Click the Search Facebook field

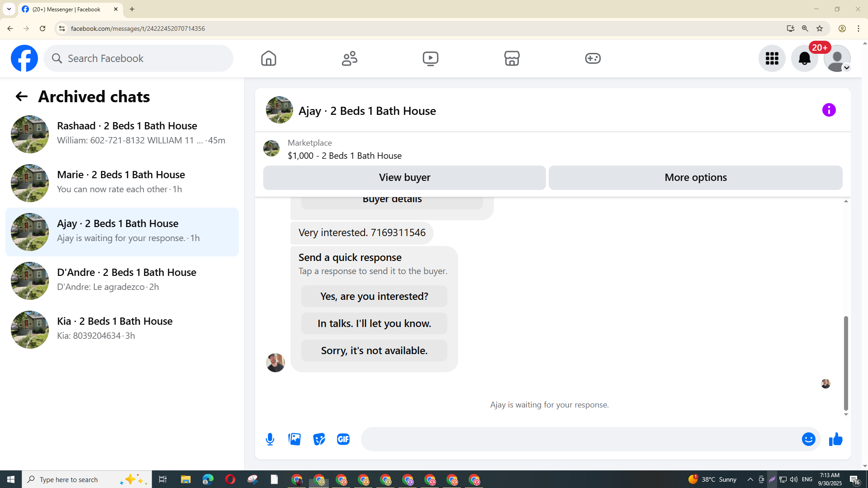(x=138, y=58)
